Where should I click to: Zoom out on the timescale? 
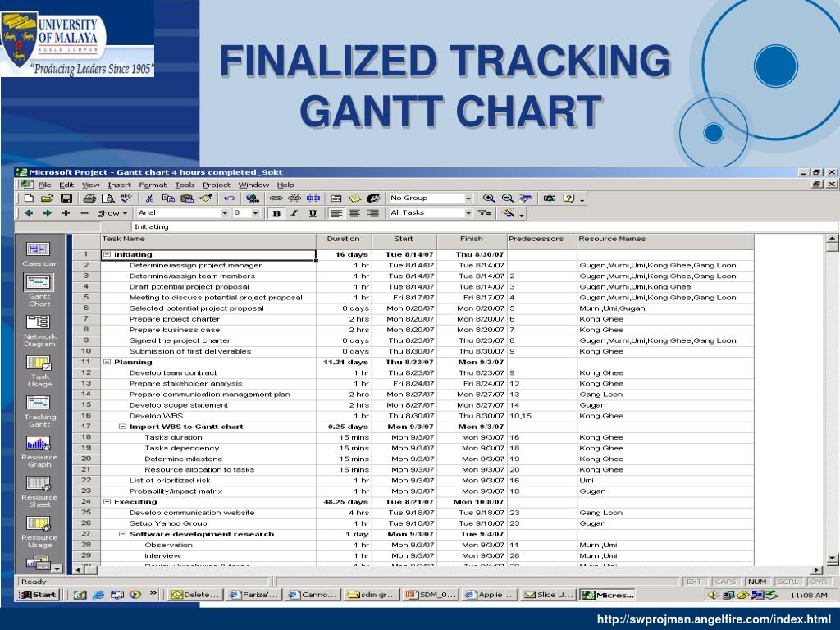pos(507,199)
